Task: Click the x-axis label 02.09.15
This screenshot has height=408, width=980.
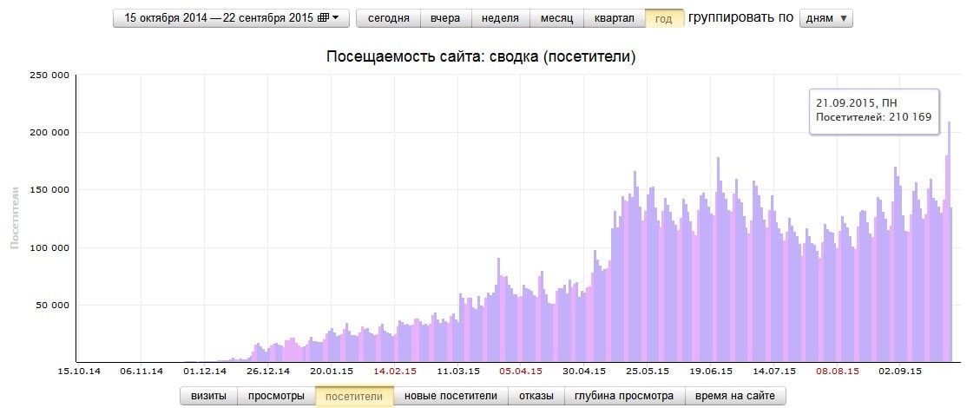Action: 901,372
